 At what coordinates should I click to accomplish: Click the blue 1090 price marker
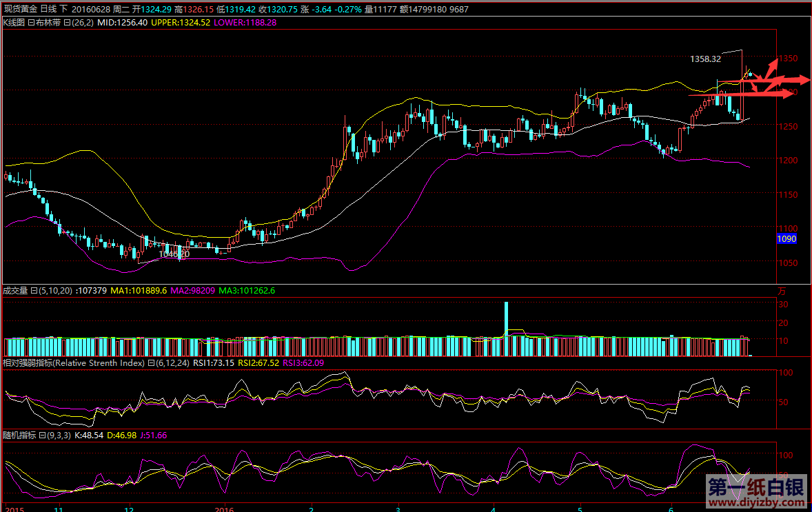click(786, 239)
